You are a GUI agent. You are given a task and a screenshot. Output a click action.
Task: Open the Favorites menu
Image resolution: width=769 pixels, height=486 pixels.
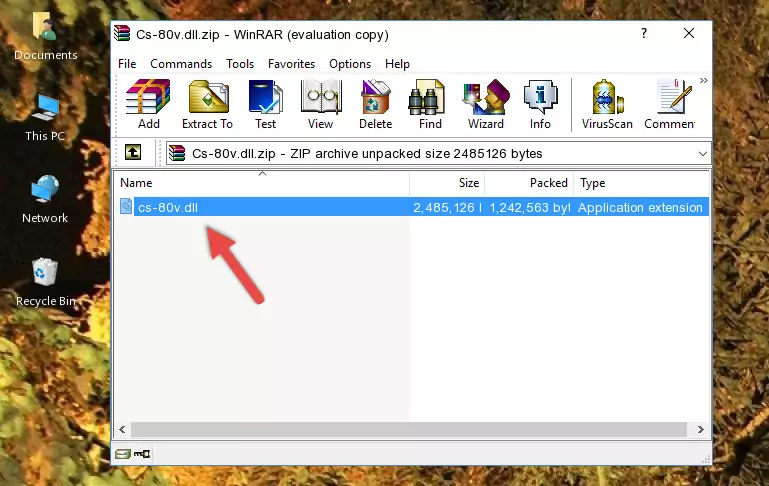tap(291, 64)
